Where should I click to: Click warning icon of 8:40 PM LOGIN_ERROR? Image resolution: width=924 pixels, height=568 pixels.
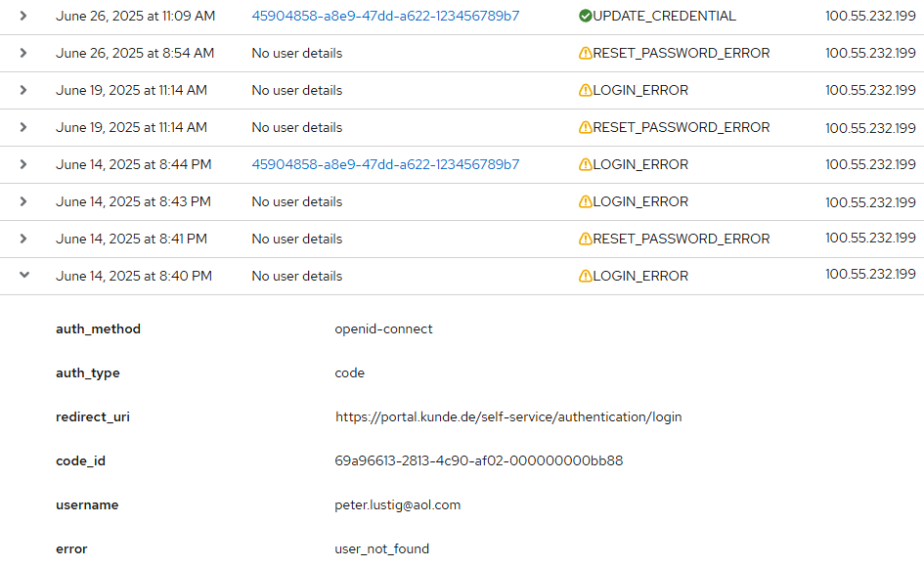pos(585,276)
